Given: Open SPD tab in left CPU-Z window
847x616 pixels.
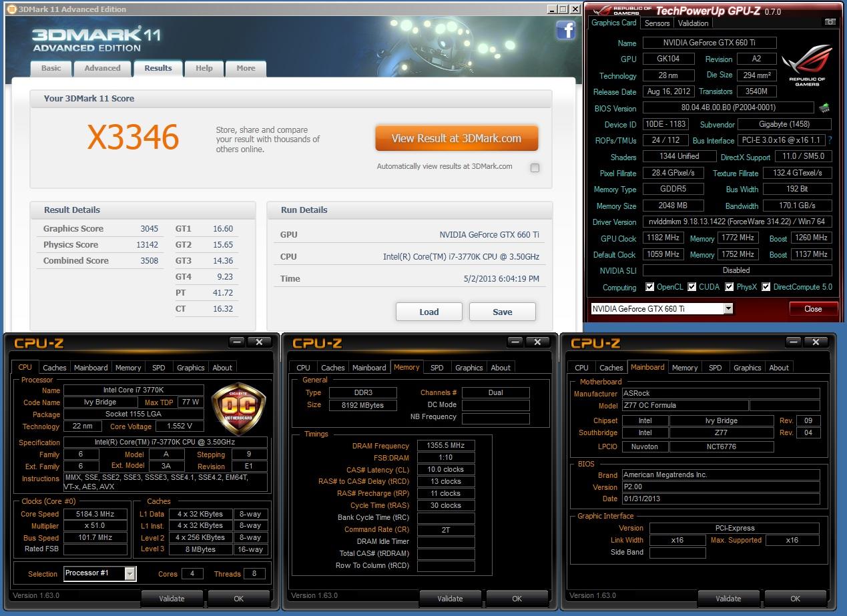Looking at the screenshot, I should pyautogui.click(x=158, y=368).
